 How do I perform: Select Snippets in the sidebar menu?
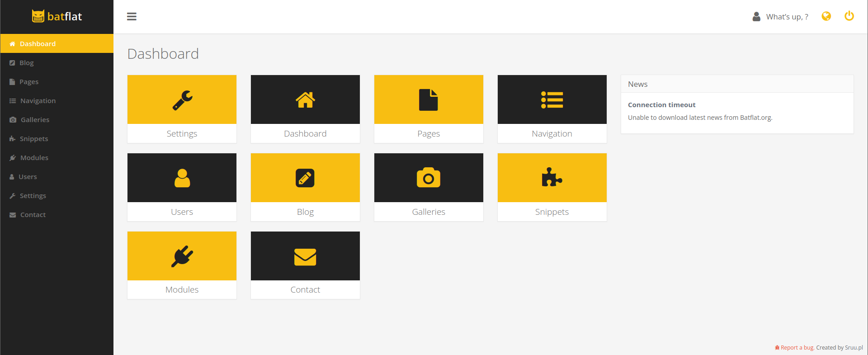click(57, 138)
